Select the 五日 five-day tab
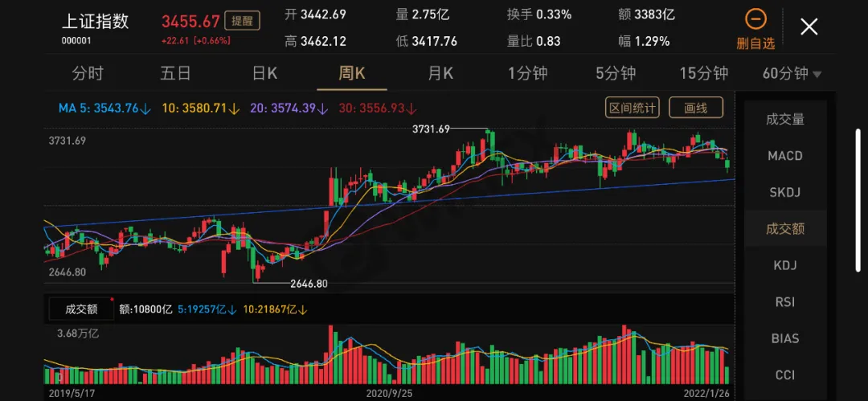This screenshot has width=868, height=401. (175, 74)
